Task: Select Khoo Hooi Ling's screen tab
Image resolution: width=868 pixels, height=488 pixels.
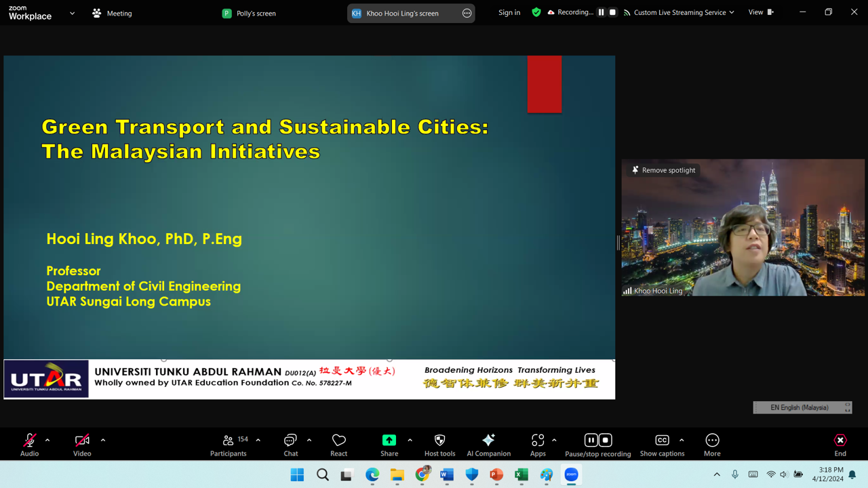Action: tap(402, 13)
